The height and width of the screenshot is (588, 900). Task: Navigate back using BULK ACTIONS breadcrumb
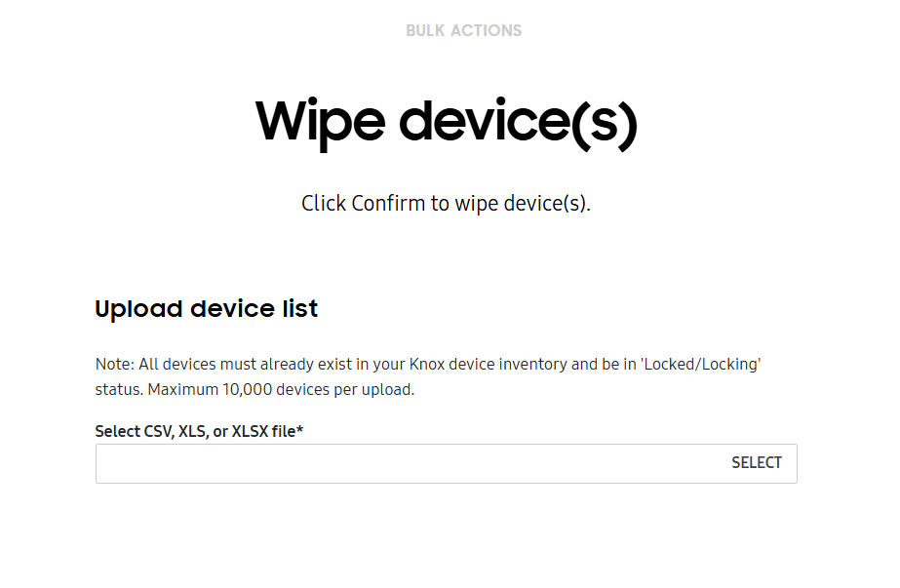(463, 30)
